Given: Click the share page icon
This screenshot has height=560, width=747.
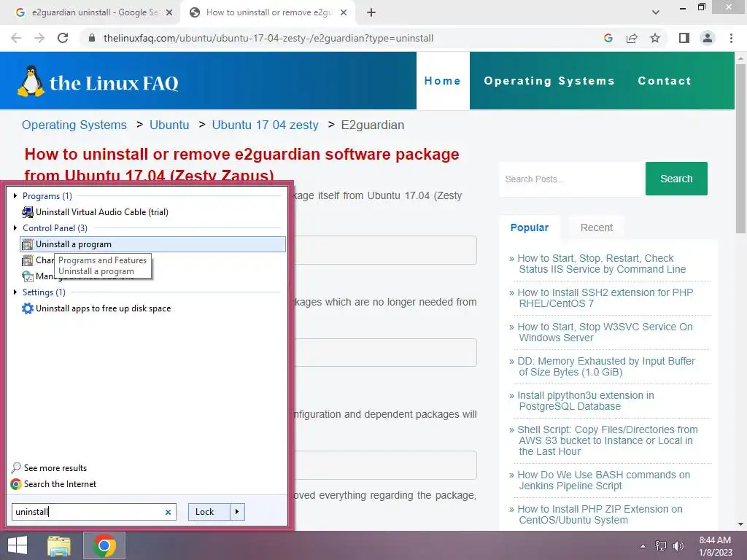Looking at the screenshot, I should click(632, 38).
